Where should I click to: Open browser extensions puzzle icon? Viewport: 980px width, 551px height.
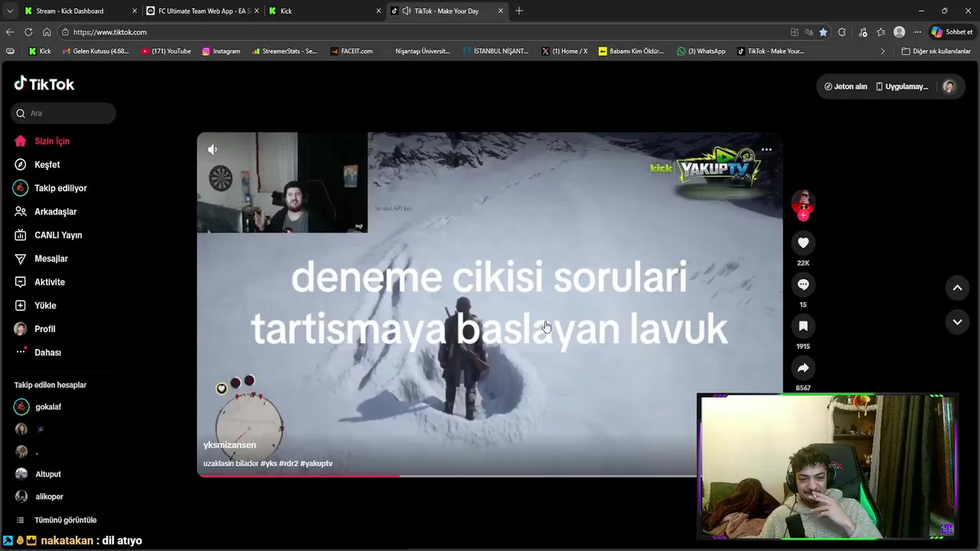[x=842, y=32]
